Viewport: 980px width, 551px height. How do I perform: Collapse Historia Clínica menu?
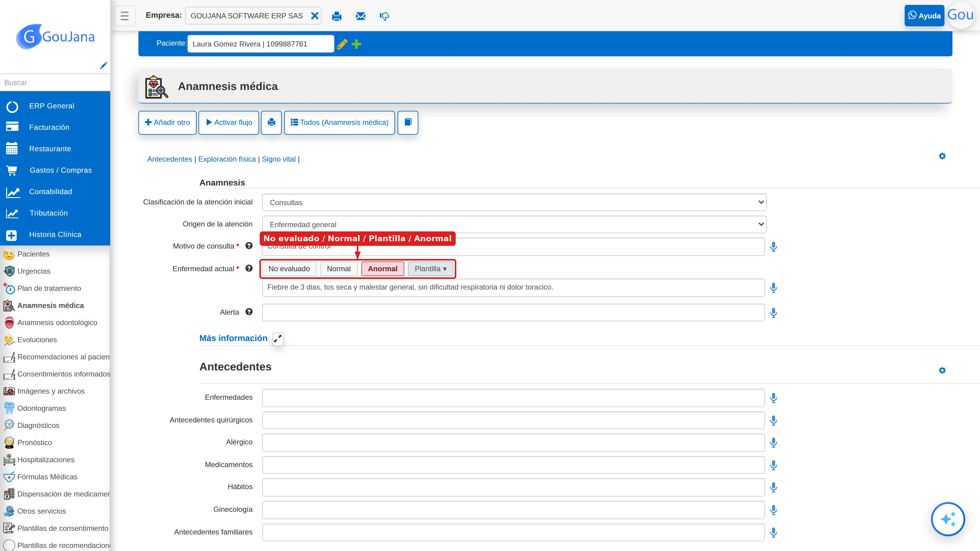click(x=55, y=234)
